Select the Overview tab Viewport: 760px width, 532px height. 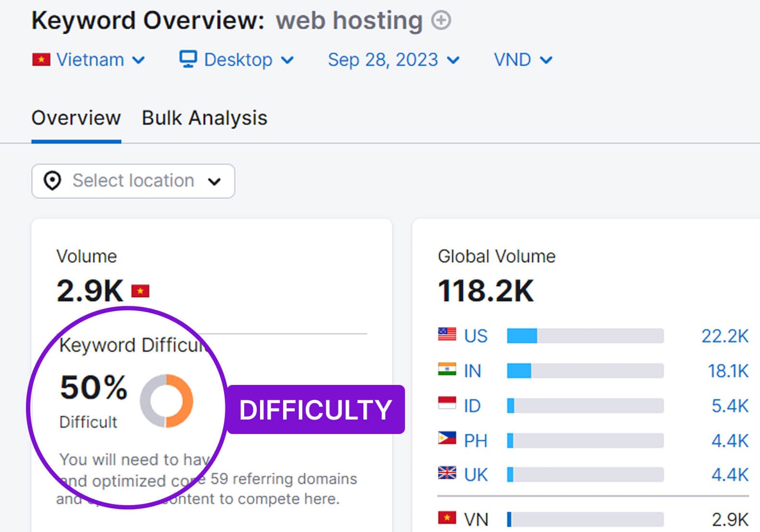(x=76, y=118)
